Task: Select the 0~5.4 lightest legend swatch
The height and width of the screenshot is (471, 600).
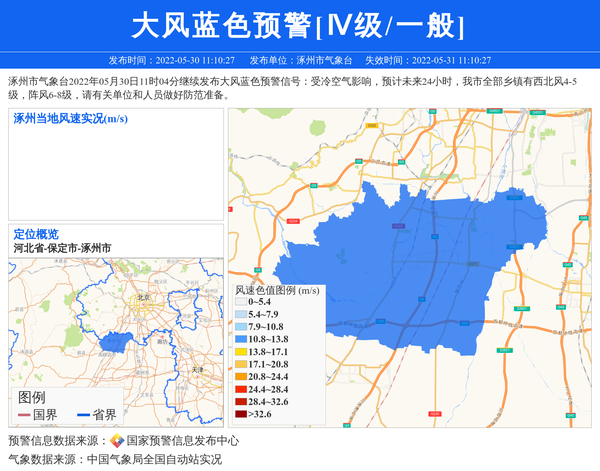Action: [x=241, y=302]
